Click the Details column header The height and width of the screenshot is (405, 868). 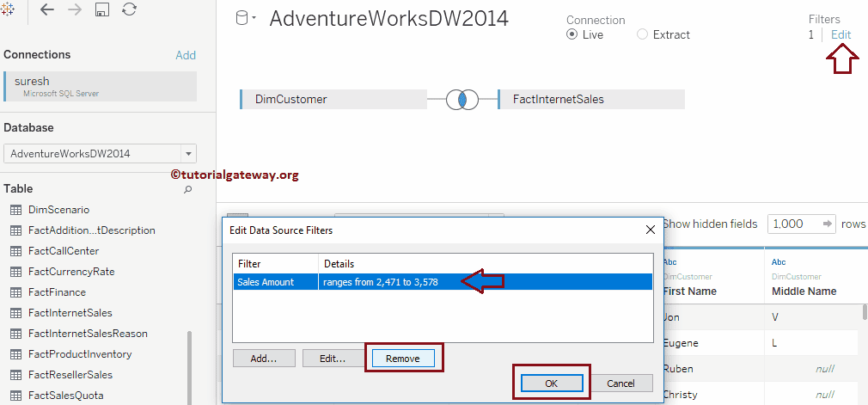click(x=486, y=264)
